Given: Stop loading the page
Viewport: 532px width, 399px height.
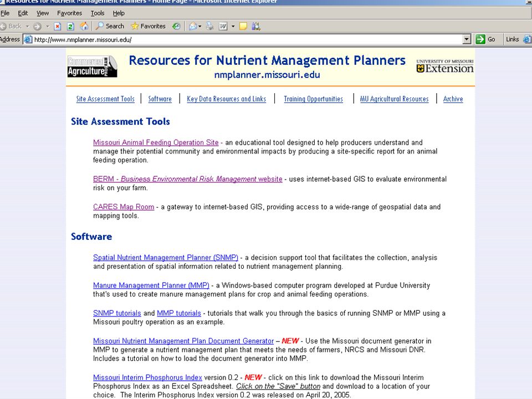Looking at the screenshot, I should point(57,26).
